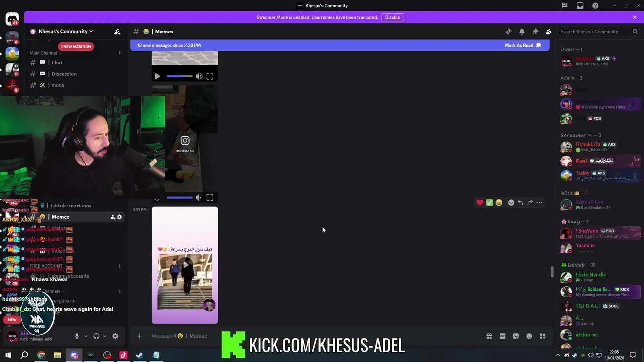Open Steam from the taskbar
644x362 pixels.
[139, 355]
